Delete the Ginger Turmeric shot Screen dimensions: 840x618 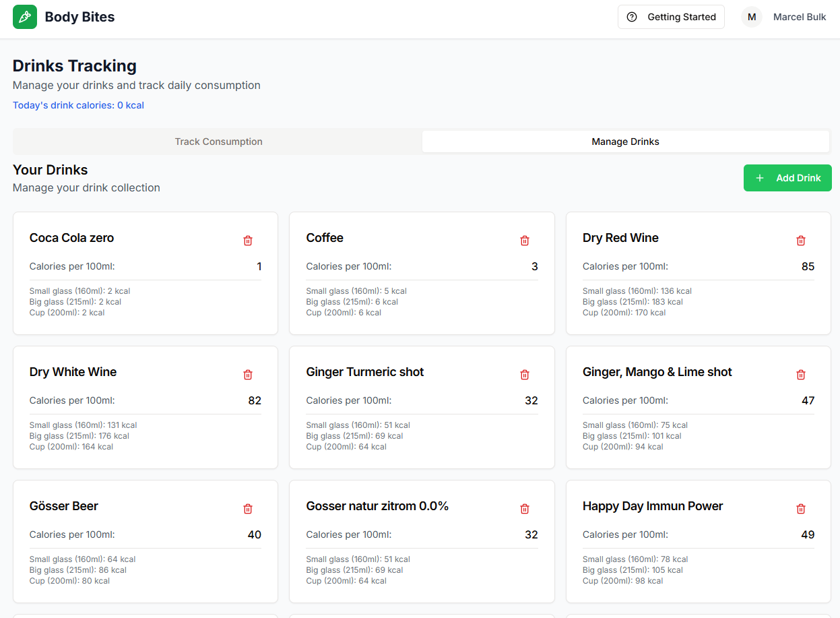(524, 374)
